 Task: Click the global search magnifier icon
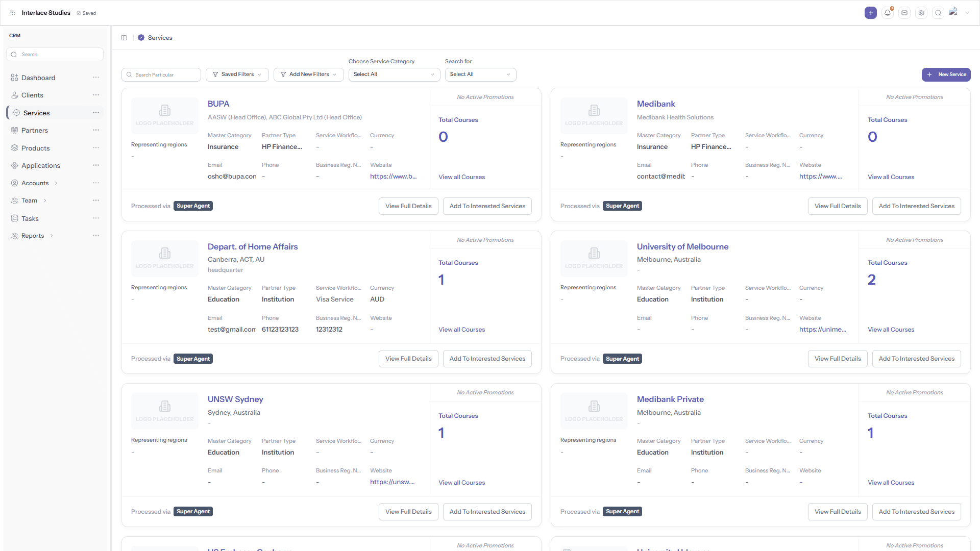938,13
